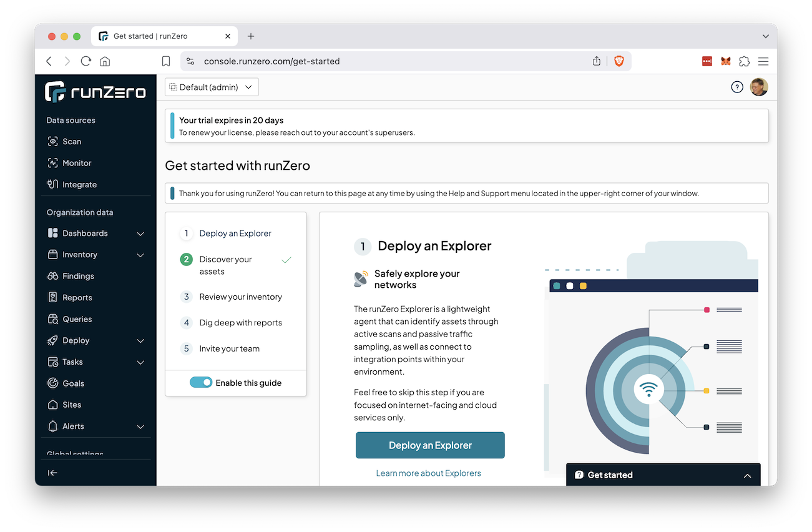The width and height of the screenshot is (812, 532).
Task: Open the Findings binoculars icon
Action: (53, 276)
